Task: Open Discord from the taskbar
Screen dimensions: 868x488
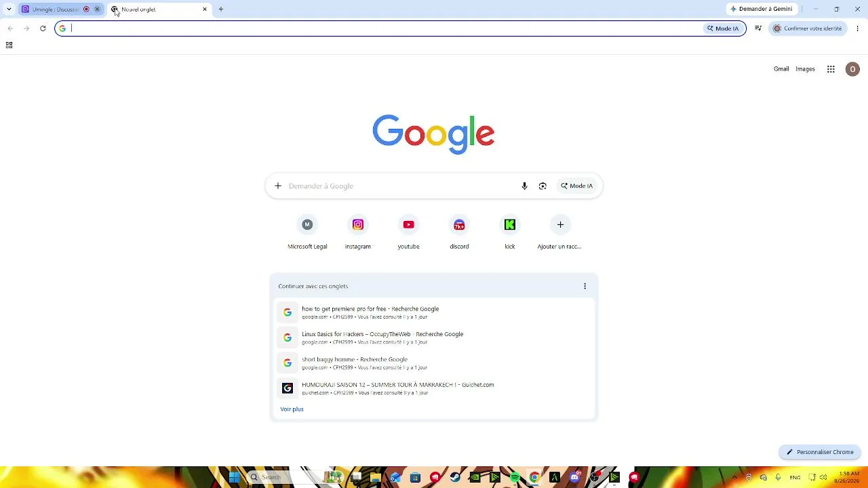Action: click(x=574, y=477)
